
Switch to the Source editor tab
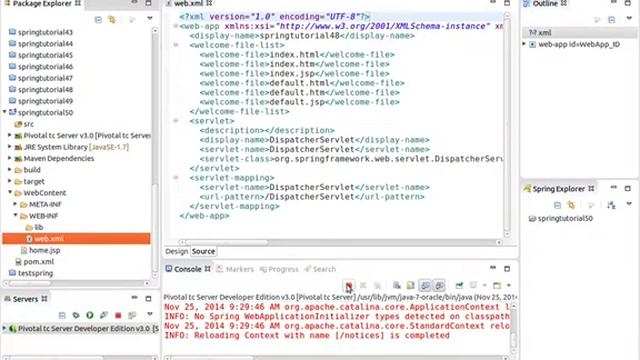pos(203,251)
